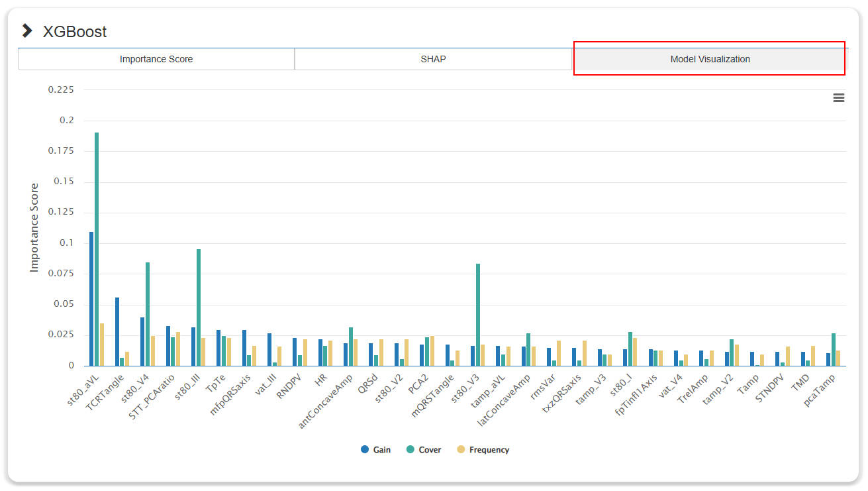Select the green Cover bar for st80_III
This screenshot has width=868, height=491.
coord(199,307)
